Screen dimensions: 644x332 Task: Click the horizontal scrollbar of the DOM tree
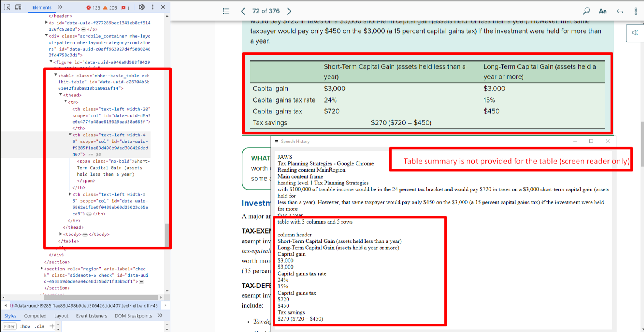coord(101,297)
